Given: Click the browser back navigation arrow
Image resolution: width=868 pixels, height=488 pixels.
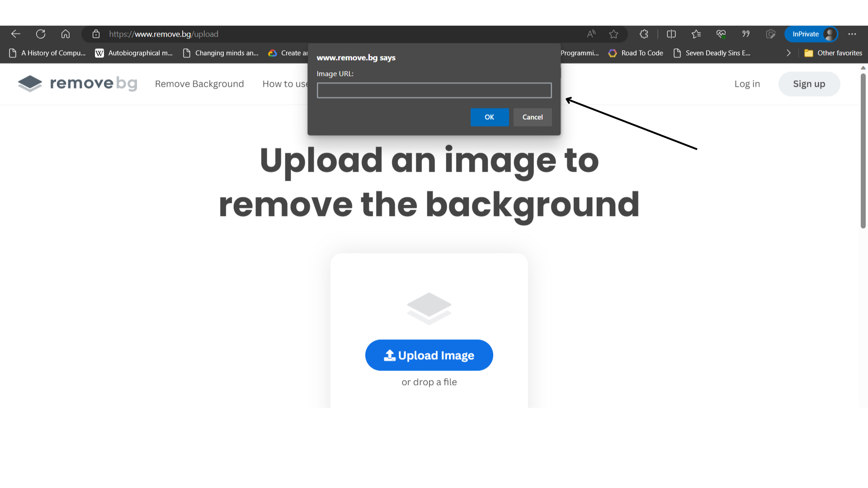Looking at the screenshot, I should pos(16,34).
